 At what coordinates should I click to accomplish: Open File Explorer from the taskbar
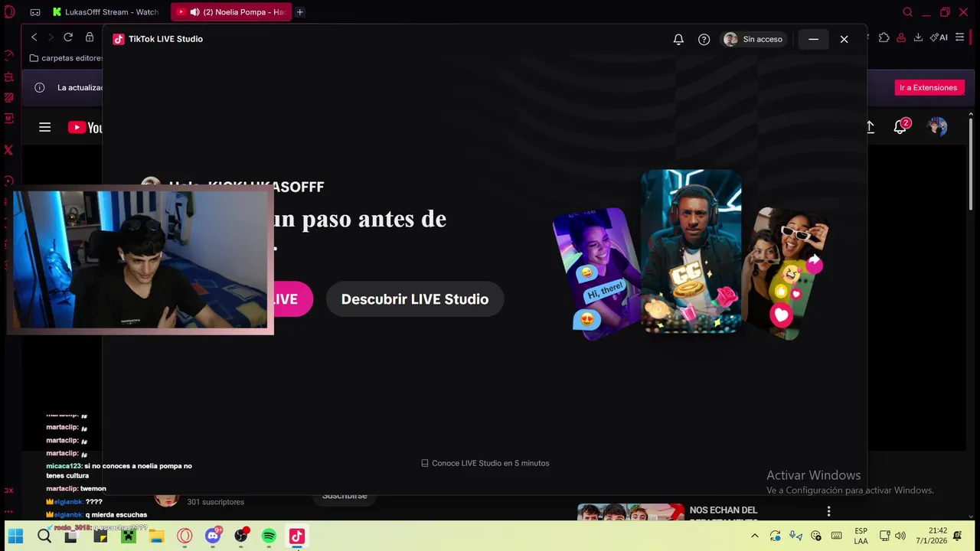156,536
